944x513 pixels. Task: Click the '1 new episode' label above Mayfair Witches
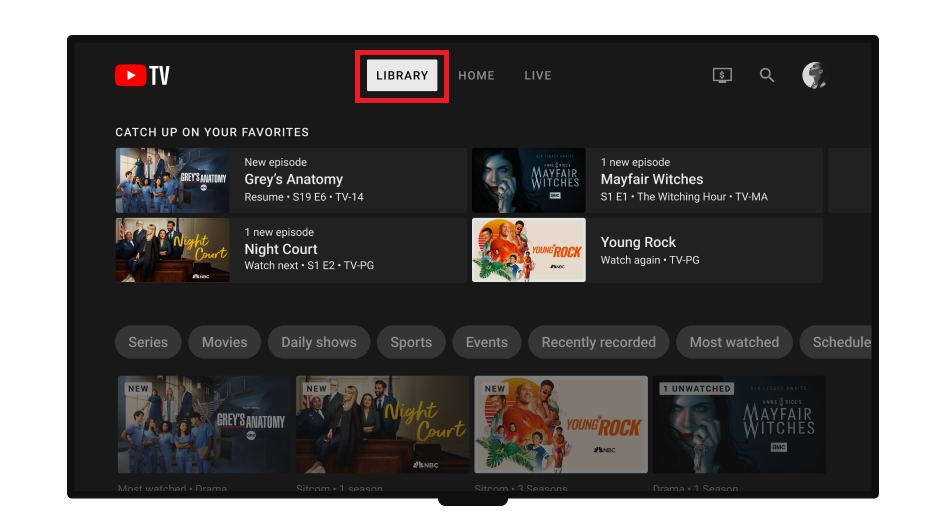(635, 162)
